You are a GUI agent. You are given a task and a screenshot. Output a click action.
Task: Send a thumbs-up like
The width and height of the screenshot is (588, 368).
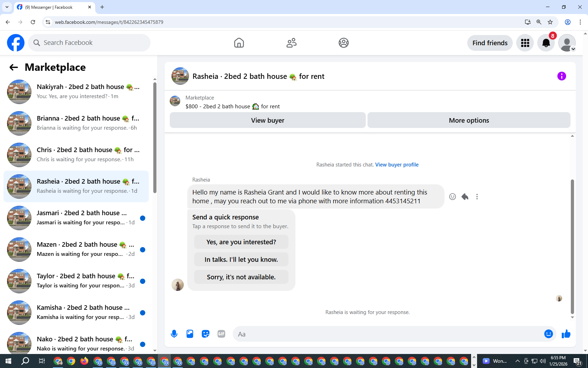pos(566,334)
